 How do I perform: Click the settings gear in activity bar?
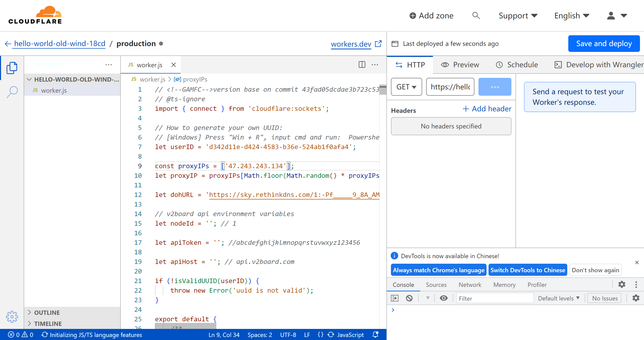12,317
